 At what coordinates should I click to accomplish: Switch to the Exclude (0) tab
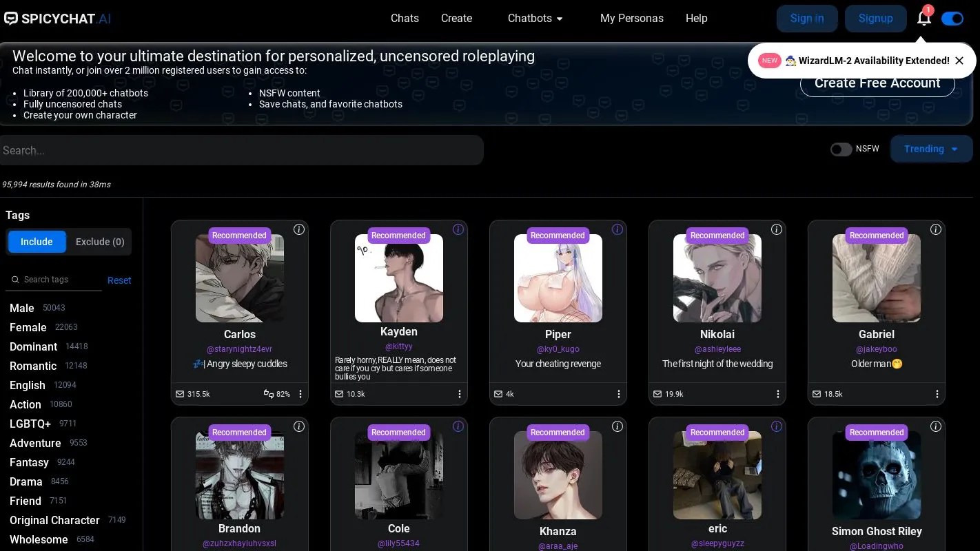[99, 242]
